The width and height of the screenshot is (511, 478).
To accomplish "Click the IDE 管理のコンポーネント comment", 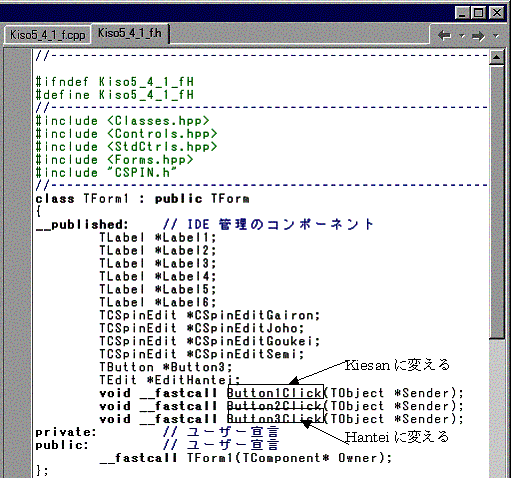I will pos(269,224).
